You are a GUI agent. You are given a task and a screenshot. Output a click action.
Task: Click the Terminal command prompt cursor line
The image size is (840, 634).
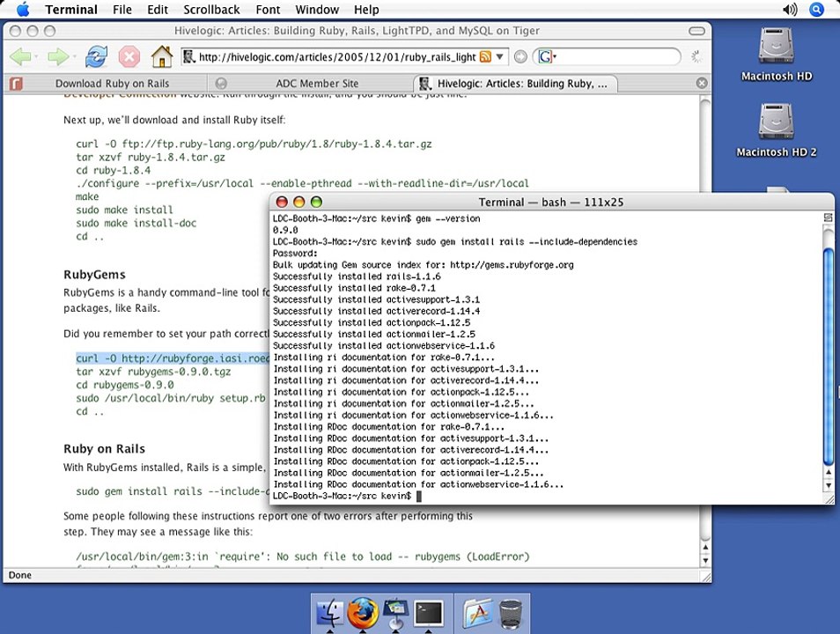click(x=347, y=496)
